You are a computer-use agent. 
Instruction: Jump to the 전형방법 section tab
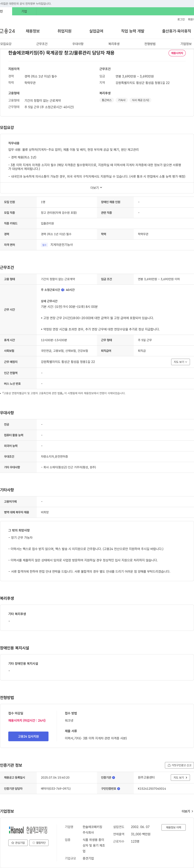150,44
